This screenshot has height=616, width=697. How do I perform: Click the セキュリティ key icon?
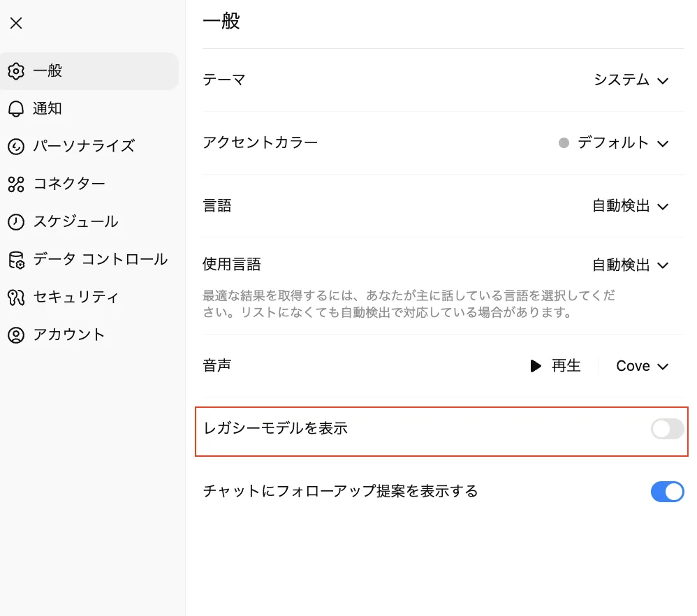(x=16, y=298)
